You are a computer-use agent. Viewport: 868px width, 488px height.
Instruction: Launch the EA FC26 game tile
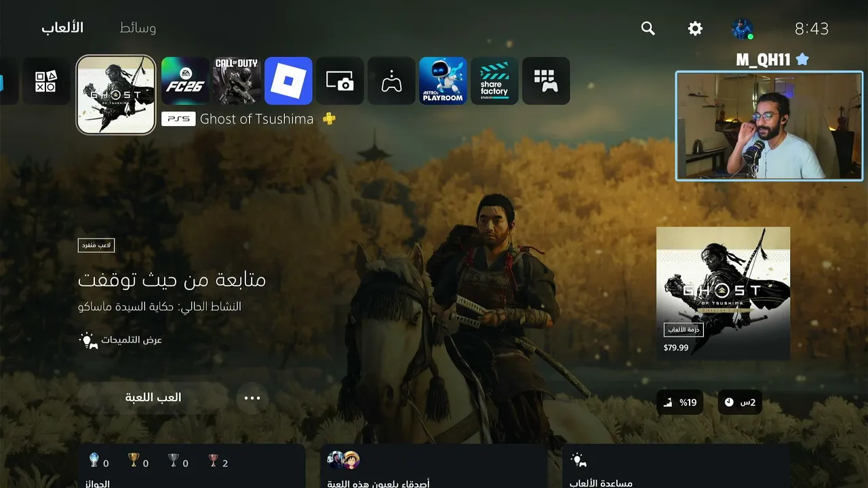pos(185,81)
